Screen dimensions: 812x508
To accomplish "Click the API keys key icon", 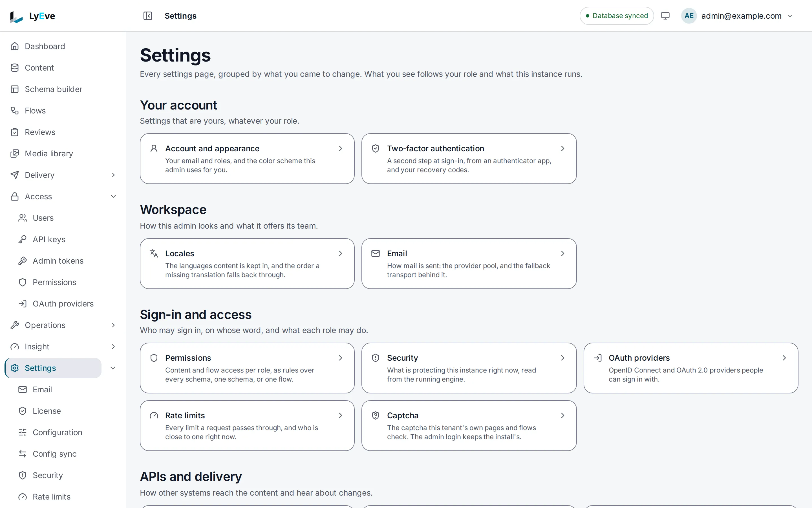I will (x=23, y=240).
